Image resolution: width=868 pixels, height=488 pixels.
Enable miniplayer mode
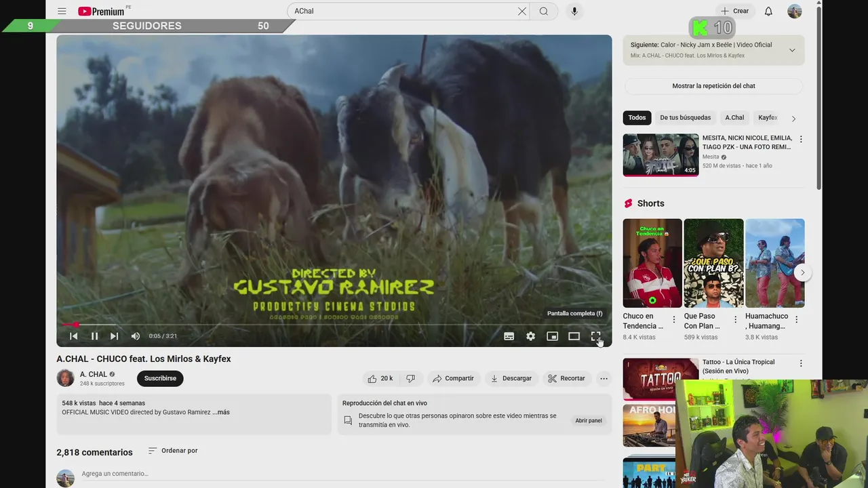point(553,336)
